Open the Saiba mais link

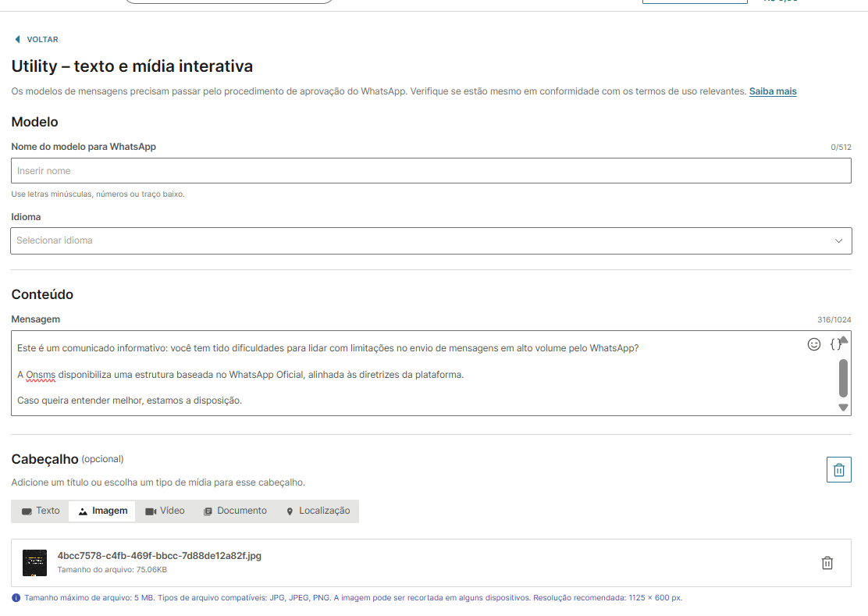pos(772,91)
